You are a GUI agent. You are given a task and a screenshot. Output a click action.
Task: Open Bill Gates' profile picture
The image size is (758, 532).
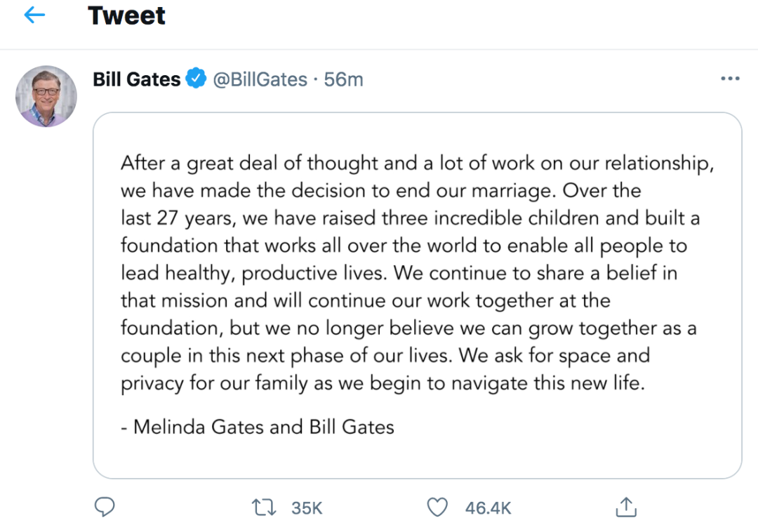click(x=46, y=96)
